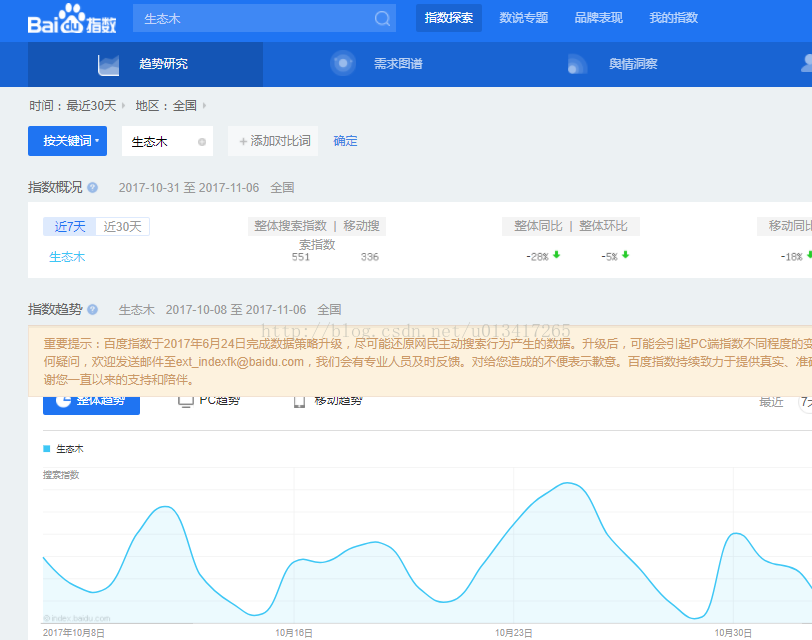Open the 舆情洞察 icon
812x640 pixels.
tap(577, 63)
